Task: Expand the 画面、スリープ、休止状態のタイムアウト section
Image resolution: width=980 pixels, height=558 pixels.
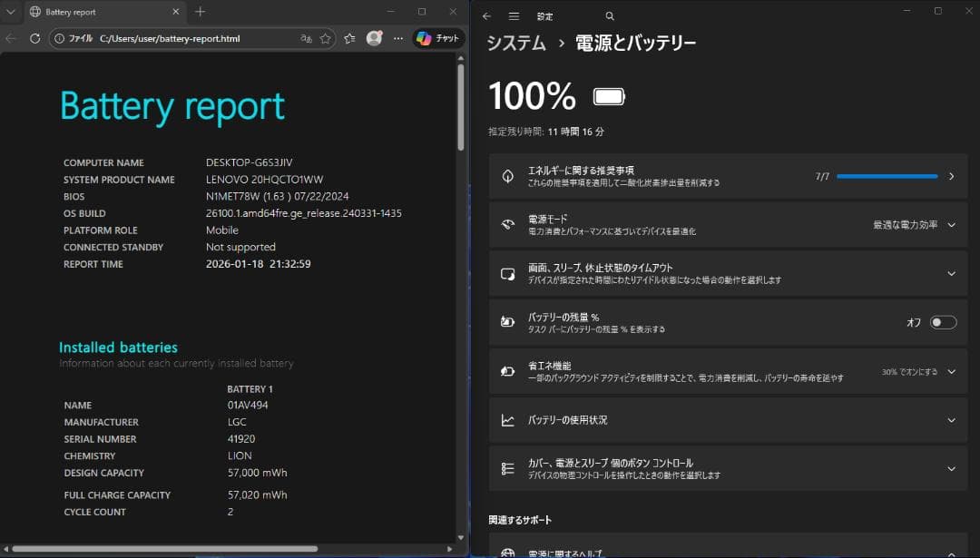Action: [x=951, y=273]
